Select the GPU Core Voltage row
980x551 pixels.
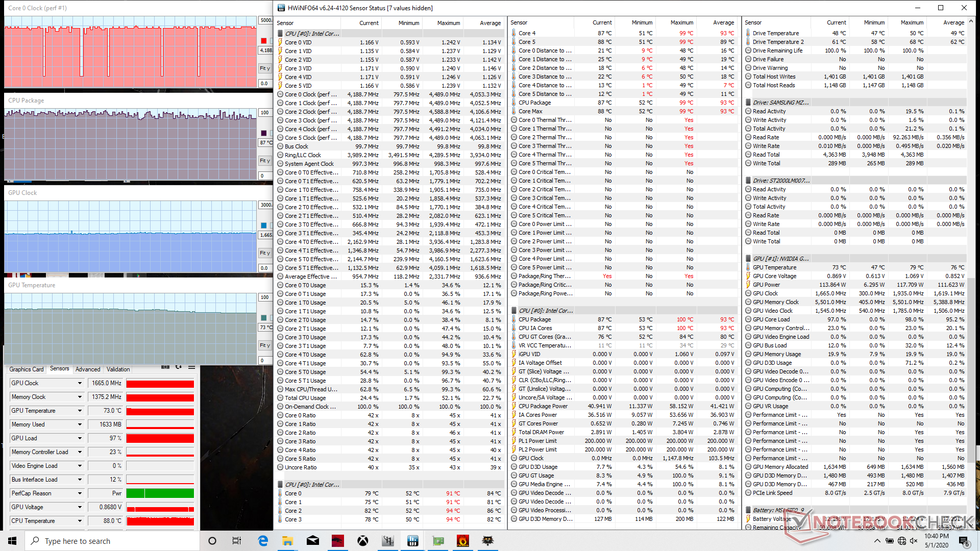tap(855, 276)
